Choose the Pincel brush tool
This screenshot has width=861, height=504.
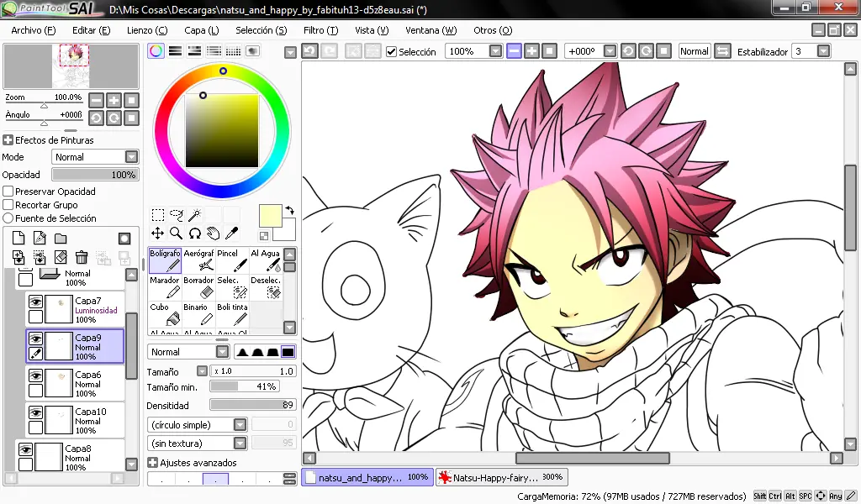(232, 260)
